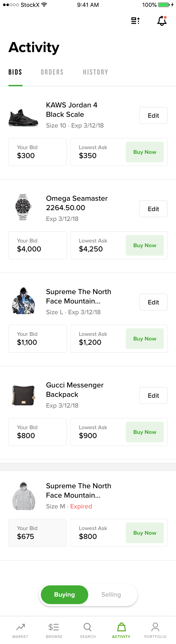Viewport: 176px width, 644px height.
Task: Select the Bids tab
Action: pyautogui.click(x=15, y=72)
